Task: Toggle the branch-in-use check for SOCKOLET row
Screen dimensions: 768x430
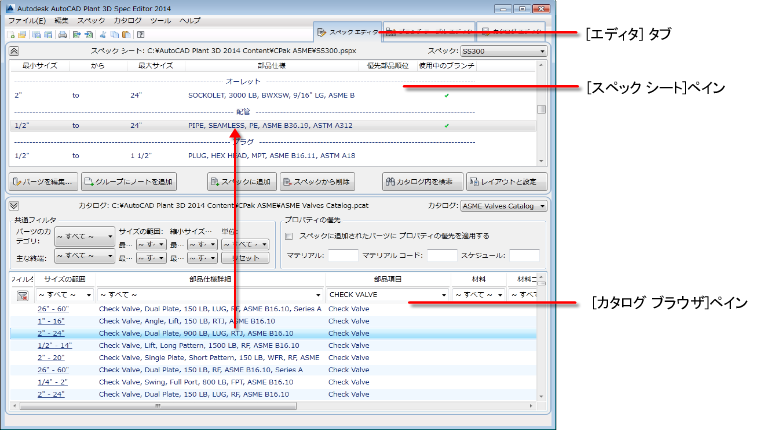Action: coord(446,96)
